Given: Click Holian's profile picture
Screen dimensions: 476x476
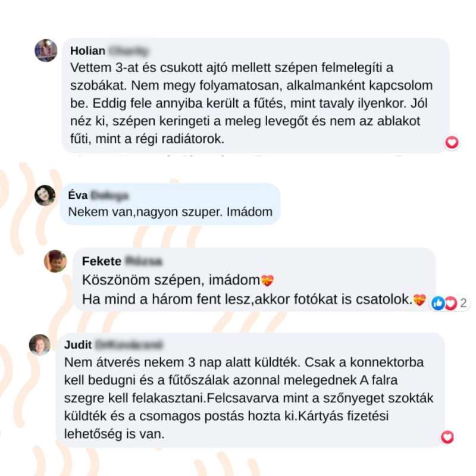Looking at the screenshot, I should pyautogui.click(x=46, y=51).
